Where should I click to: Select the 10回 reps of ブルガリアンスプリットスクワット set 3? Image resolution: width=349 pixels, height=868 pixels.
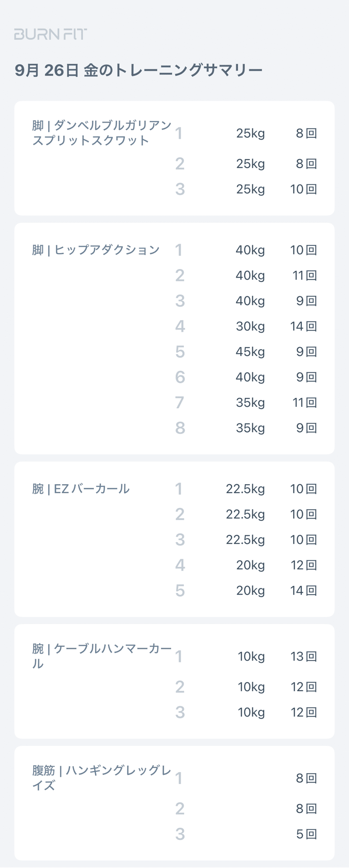[x=303, y=189]
